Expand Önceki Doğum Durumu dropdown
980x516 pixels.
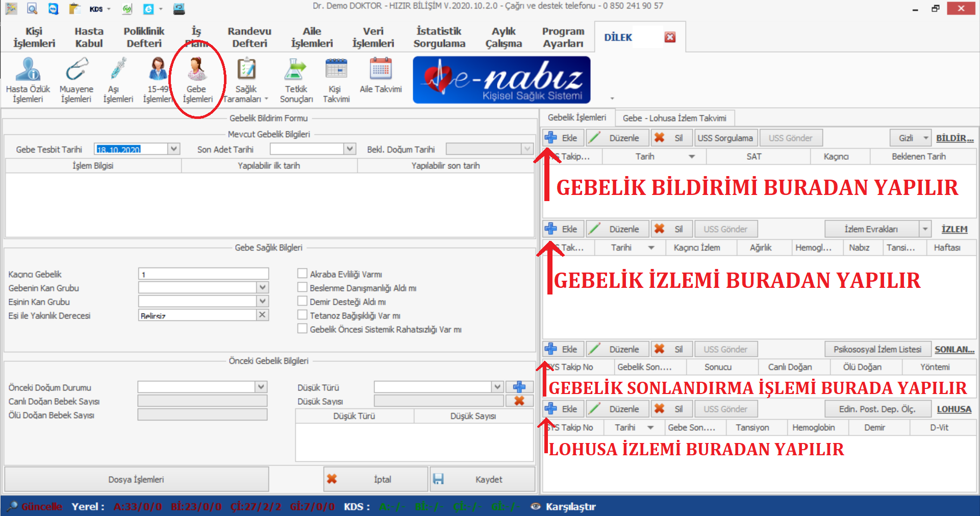tap(261, 387)
